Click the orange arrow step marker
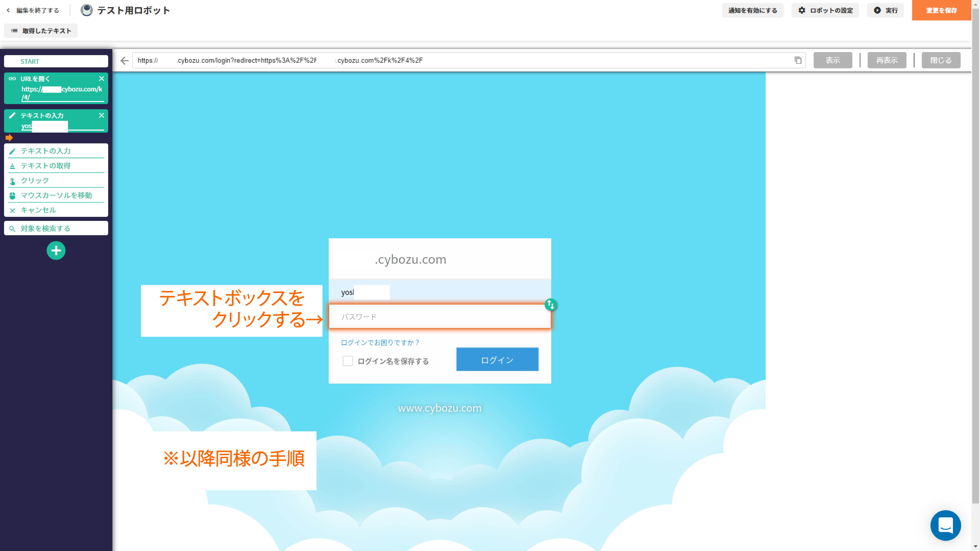Image resolution: width=980 pixels, height=551 pixels. (x=9, y=138)
